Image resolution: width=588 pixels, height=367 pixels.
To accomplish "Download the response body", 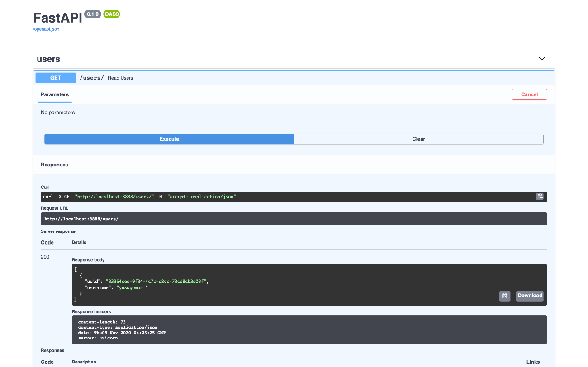I will 530,296.
